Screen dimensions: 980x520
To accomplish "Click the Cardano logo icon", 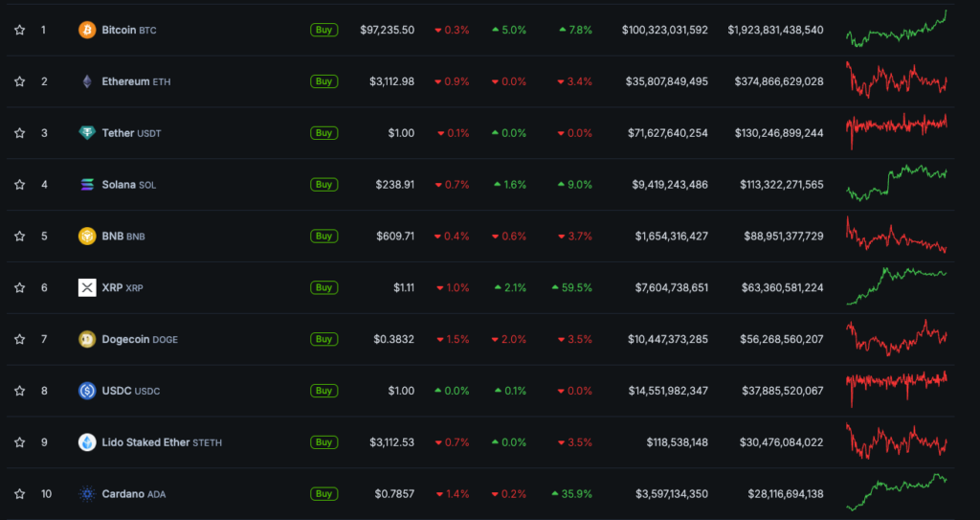I will [87, 494].
